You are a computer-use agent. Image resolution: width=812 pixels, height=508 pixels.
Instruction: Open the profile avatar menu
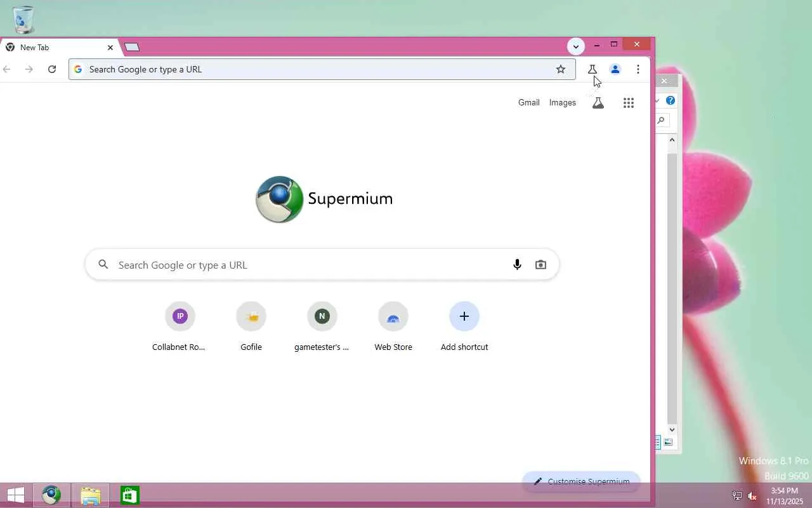[x=615, y=69]
